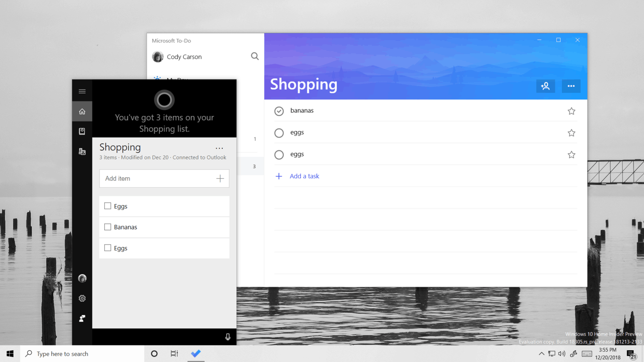Screen dimensions: 644x362
Task: Open the Action Center notifications icon
Action: [631, 354]
